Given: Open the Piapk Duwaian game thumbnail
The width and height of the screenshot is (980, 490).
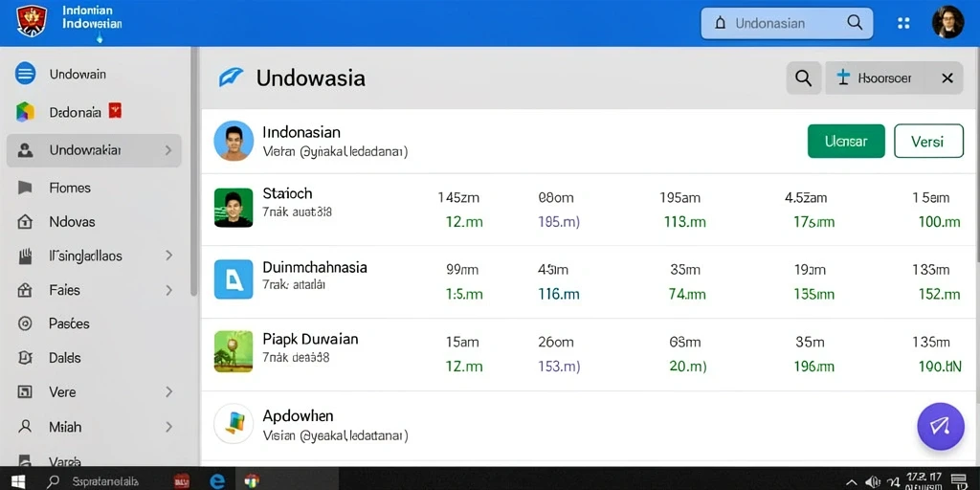Looking at the screenshot, I should point(234,351).
